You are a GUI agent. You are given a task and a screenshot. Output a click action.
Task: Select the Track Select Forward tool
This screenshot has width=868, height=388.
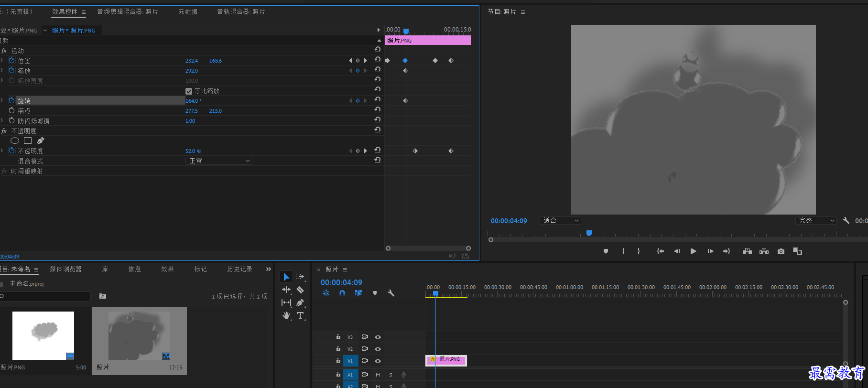(x=300, y=277)
